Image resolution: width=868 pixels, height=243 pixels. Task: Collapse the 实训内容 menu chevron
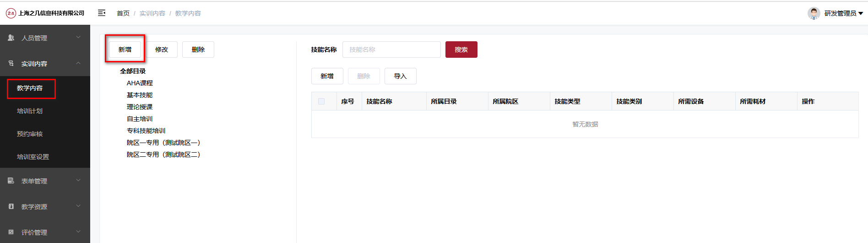point(78,63)
